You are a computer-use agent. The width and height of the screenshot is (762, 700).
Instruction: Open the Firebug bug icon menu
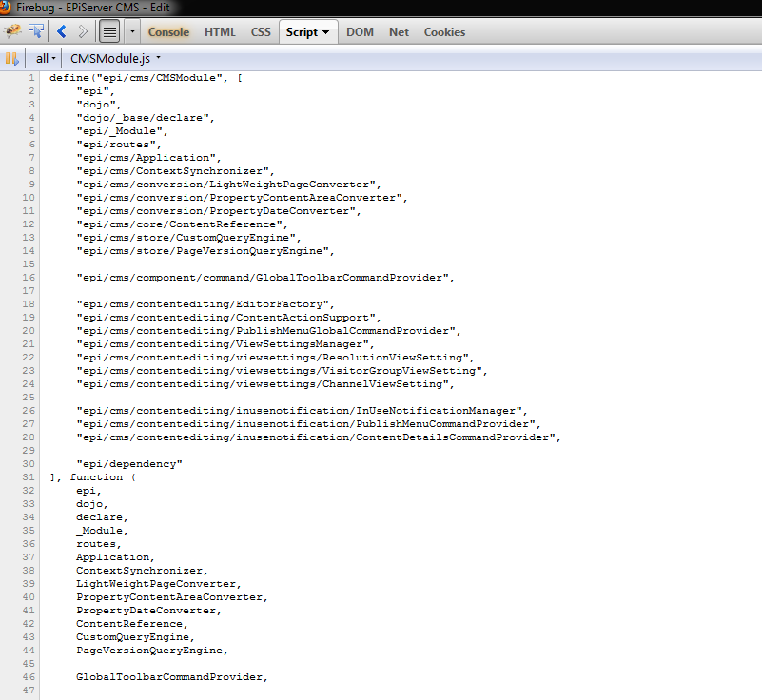[x=12, y=31]
